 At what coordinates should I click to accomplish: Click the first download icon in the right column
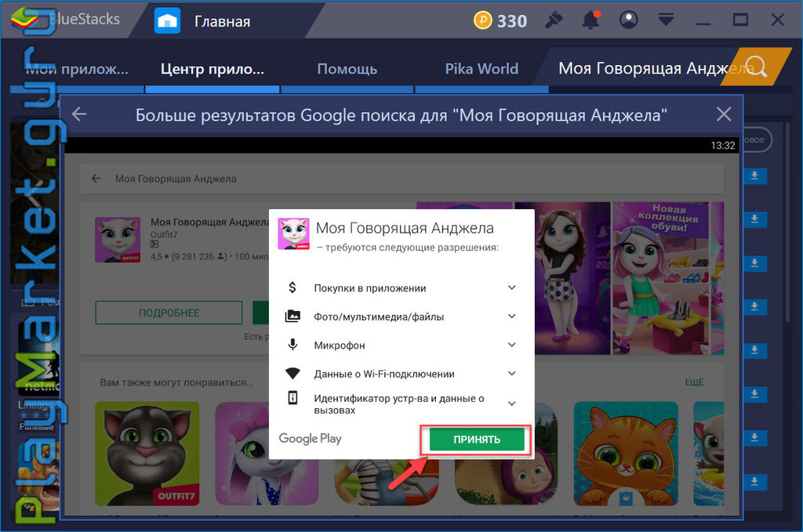[754, 176]
